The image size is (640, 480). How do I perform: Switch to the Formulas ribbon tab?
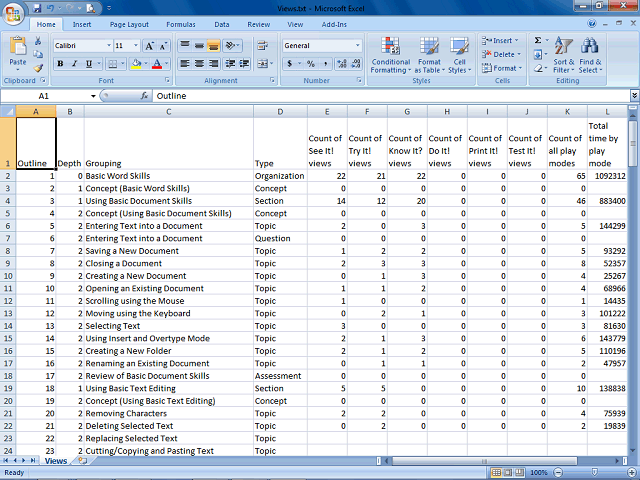181,24
